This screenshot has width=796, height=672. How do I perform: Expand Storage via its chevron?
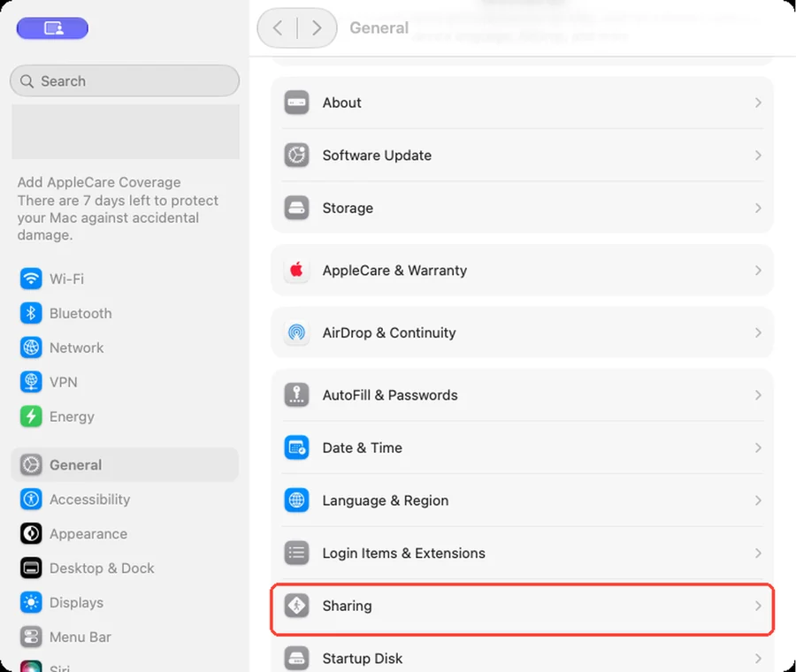(758, 208)
